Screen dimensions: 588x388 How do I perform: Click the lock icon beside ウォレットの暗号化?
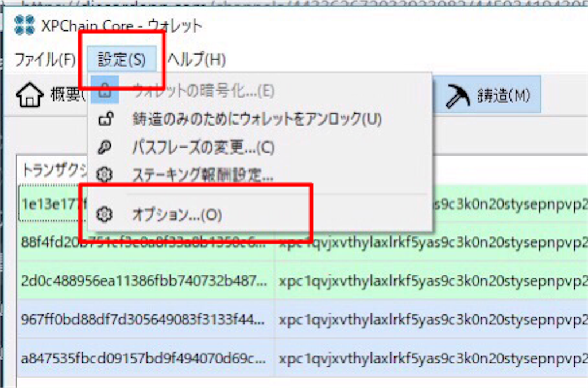click(x=105, y=90)
